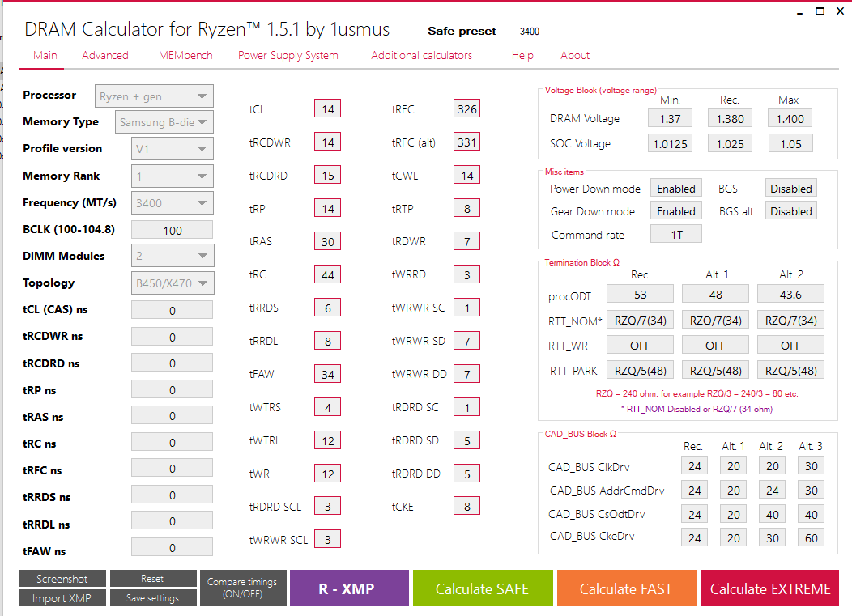This screenshot has width=852, height=616.
Task: Click Save settings button
Action: coord(153,598)
